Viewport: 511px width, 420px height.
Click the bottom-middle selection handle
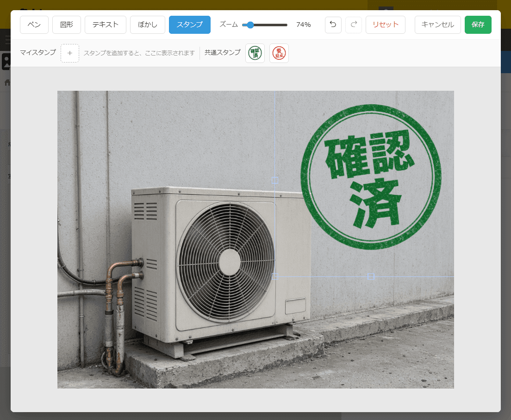(371, 276)
